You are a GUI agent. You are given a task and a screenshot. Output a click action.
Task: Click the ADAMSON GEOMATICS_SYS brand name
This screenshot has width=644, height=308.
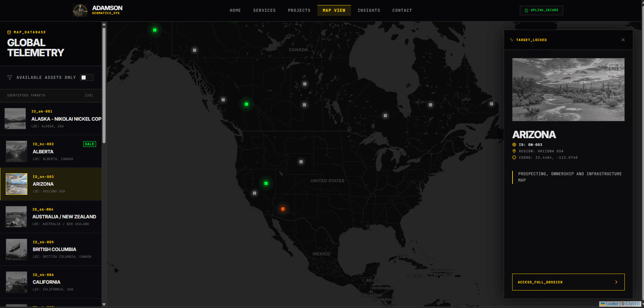[107, 10]
